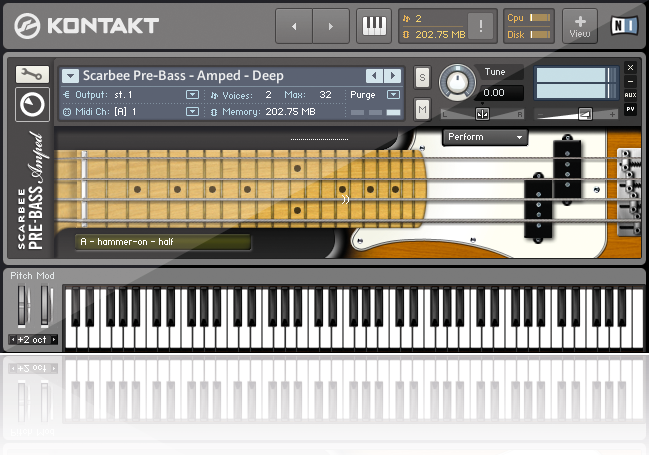Click the pan slider center handle
This screenshot has height=455, width=649.
482,114
